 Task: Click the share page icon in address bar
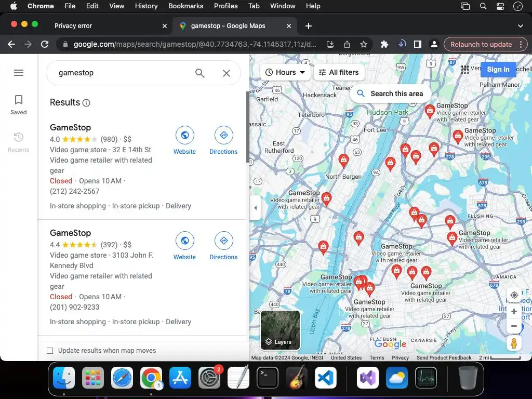coord(347,45)
